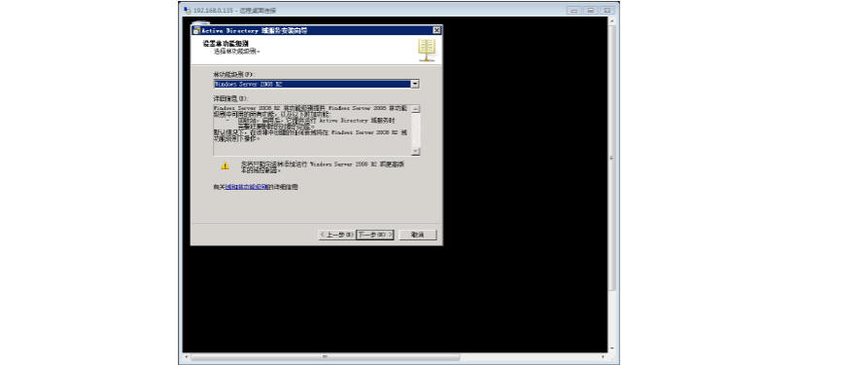
Task: Open the domain and forest functional levels link
Action: tap(246, 188)
